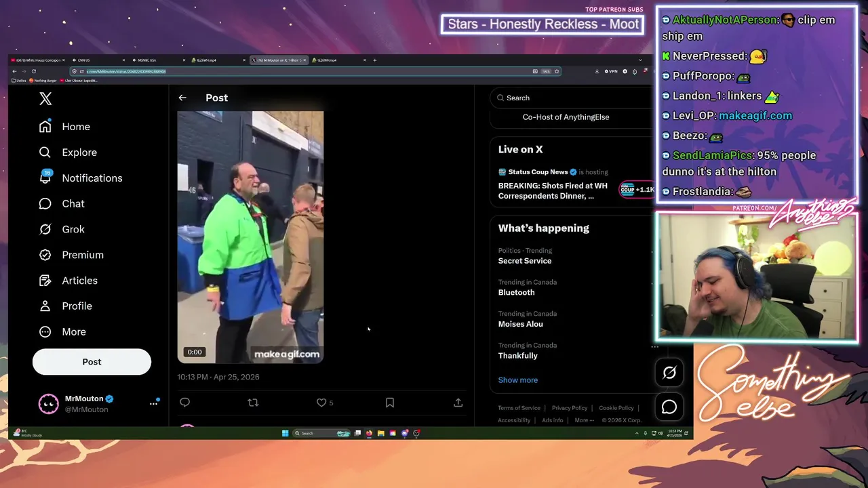The height and width of the screenshot is (488, 868).
Task: Click the floating chat messages button
Action: coord(669,407)
